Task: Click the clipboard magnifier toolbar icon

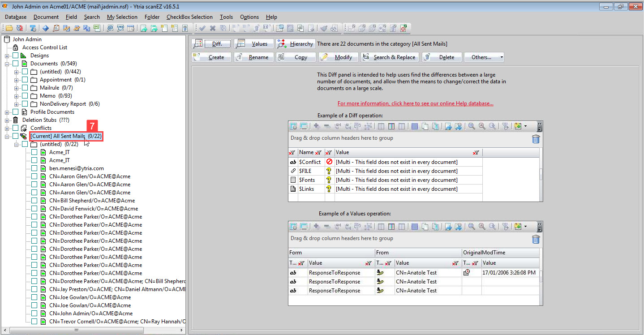Action: [56, 28]
